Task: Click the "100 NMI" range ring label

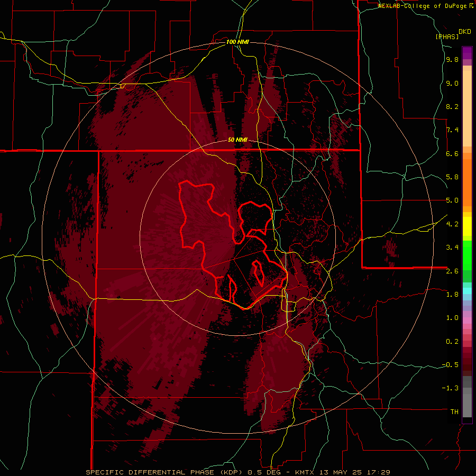Action: click(x=237, y=42)
